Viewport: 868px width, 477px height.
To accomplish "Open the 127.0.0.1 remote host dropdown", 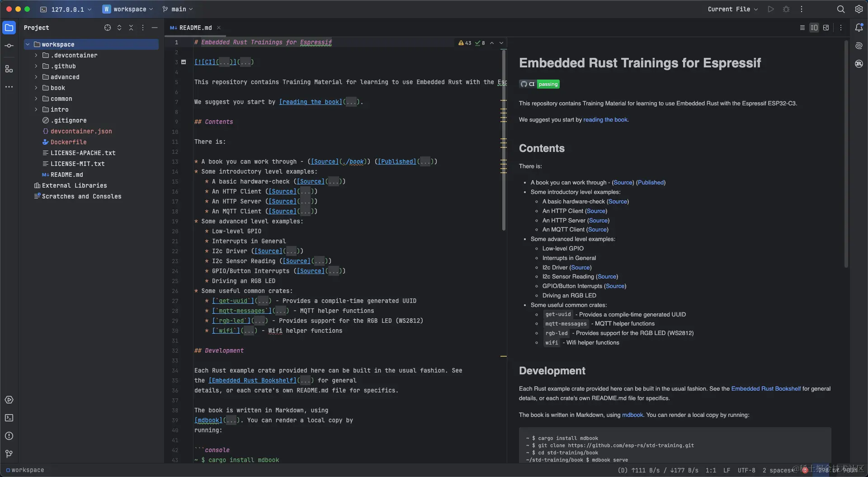I will point(66,9).
